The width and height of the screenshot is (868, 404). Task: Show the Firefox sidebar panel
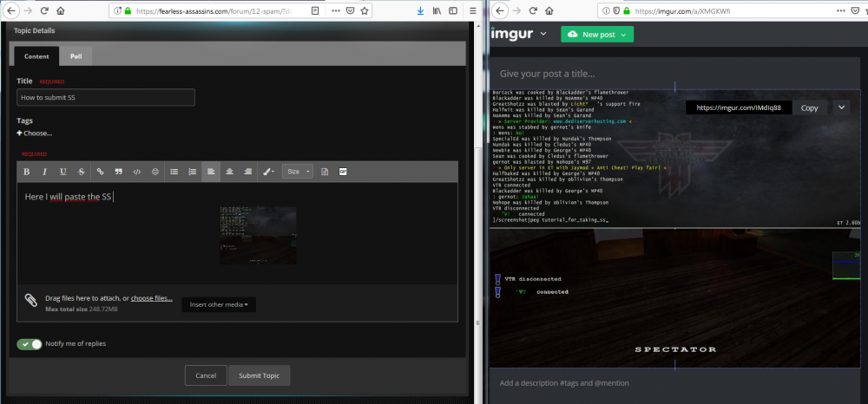(453, 10)
